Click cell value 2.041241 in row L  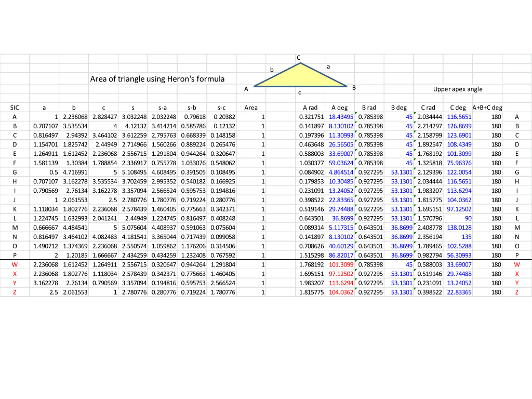pos(105,218)
